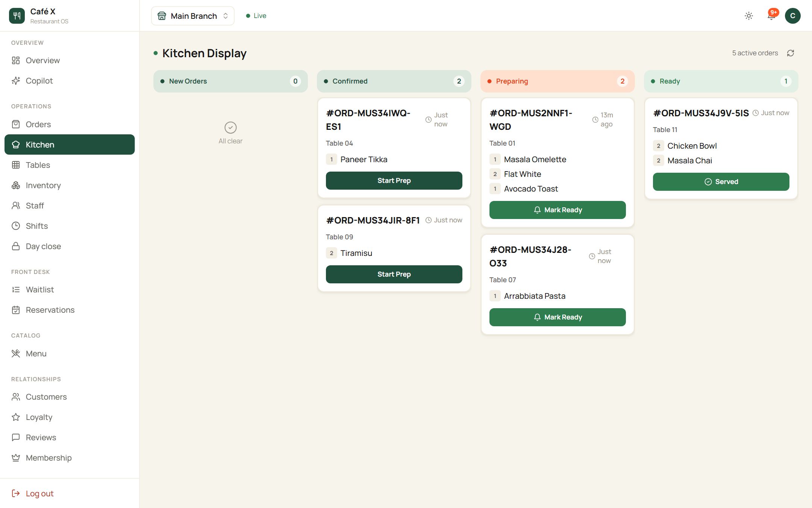This screenshot has width=812, height=508.
Task: Click the New Orders column header
Action: [230, 81]
